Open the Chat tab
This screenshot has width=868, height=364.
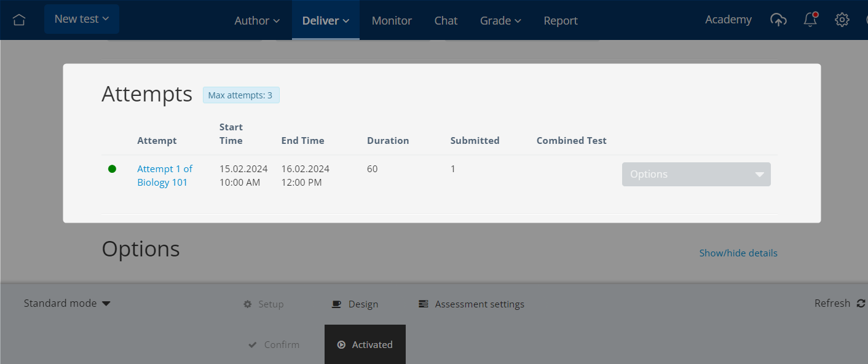[446, 20]
